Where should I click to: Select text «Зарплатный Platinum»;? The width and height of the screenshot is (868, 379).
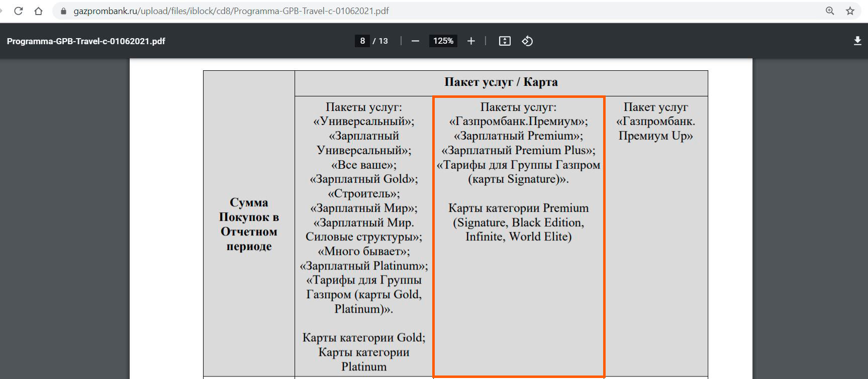[363, 266]
